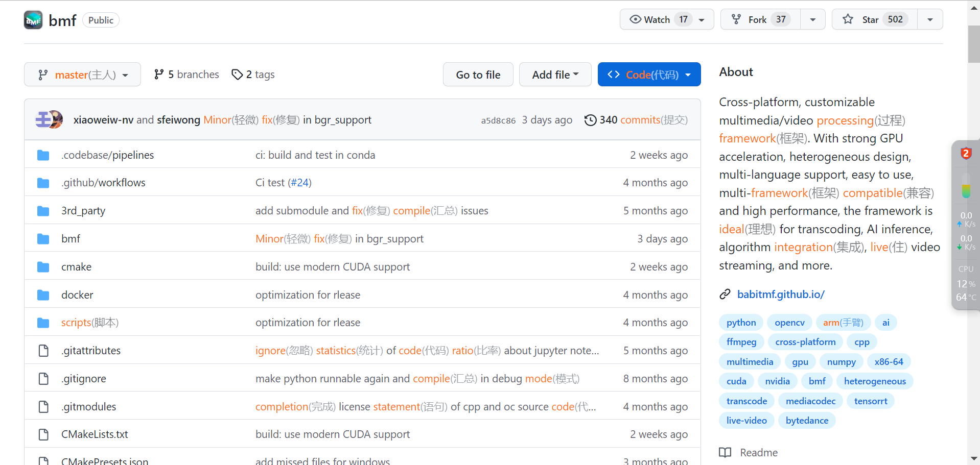Click folder icon for 3rd_party

[x=43, y=211]
